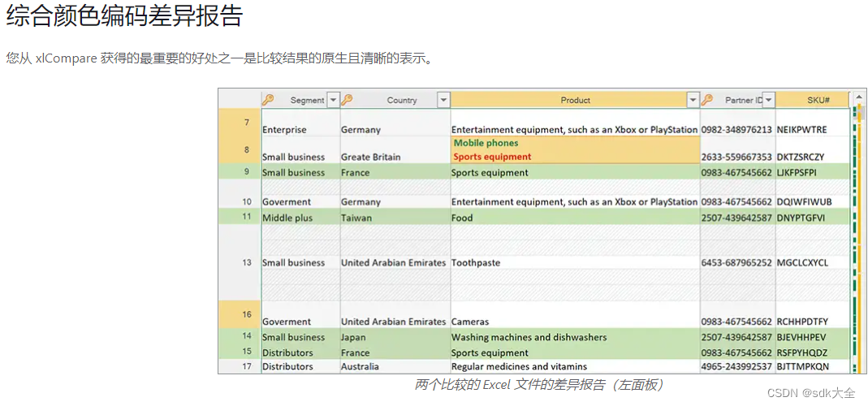Click the DKTZSRCZY SKU cell

(x=812, y=150)
